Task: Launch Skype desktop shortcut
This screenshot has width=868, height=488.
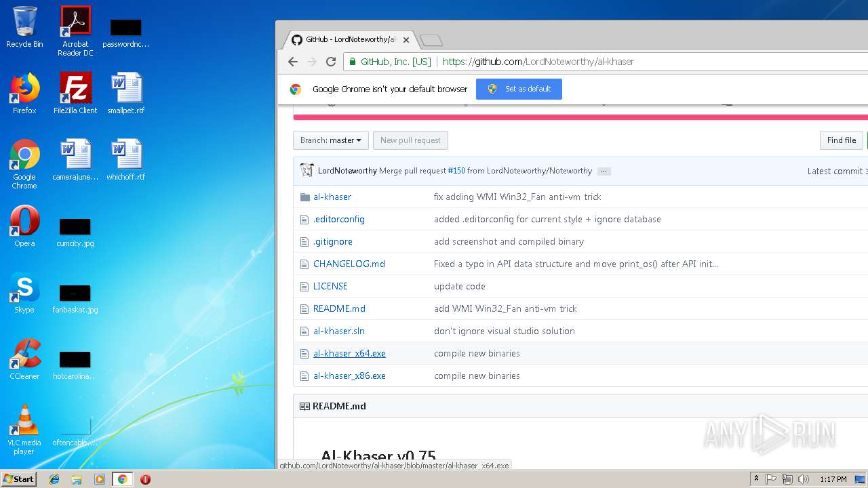Action: [24, 293]
